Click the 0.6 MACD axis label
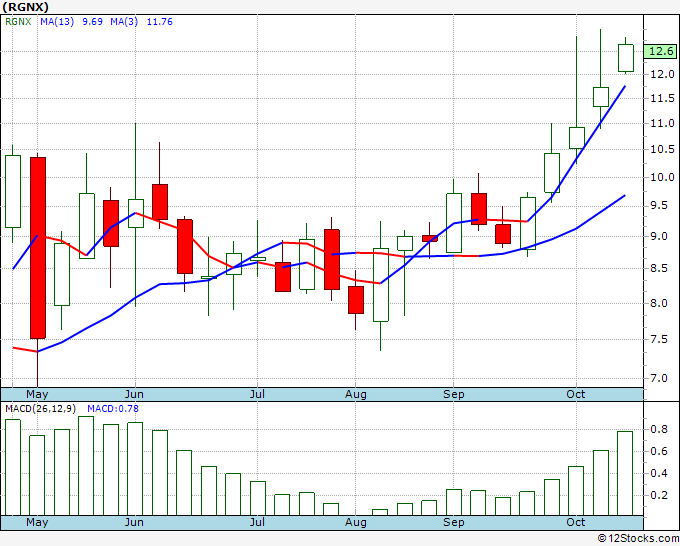Screen dimensions: 680x546 pos(659,451)
